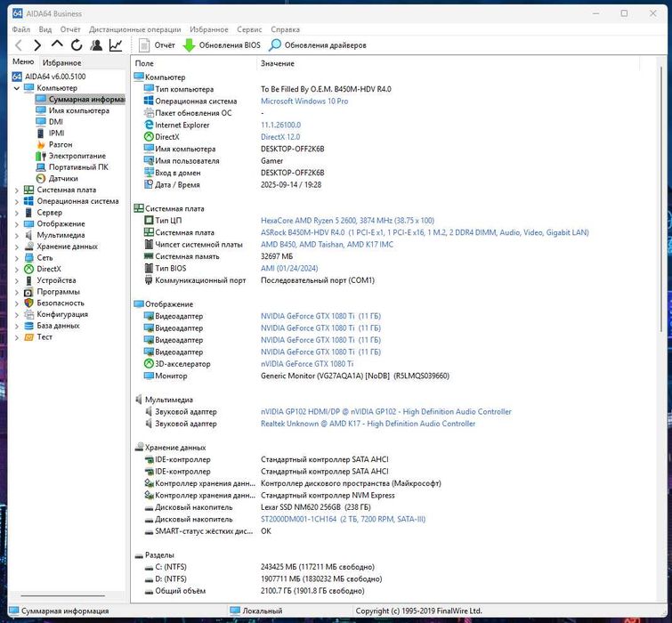
Task: Open the DirectX 12.0 link
Action: click(x=280, y=137)
